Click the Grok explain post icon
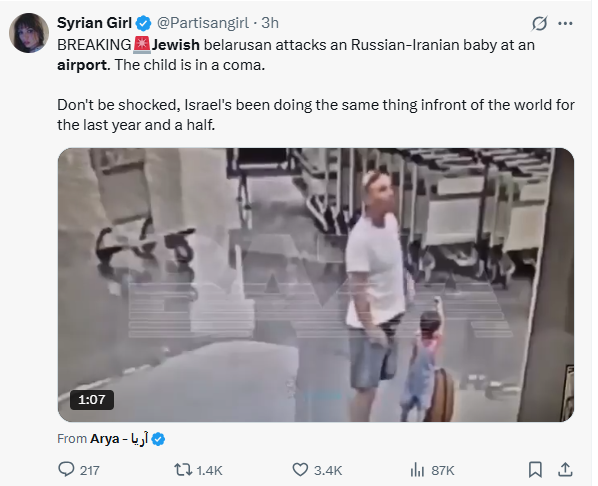598x486 pixels. tap(540, 24)
